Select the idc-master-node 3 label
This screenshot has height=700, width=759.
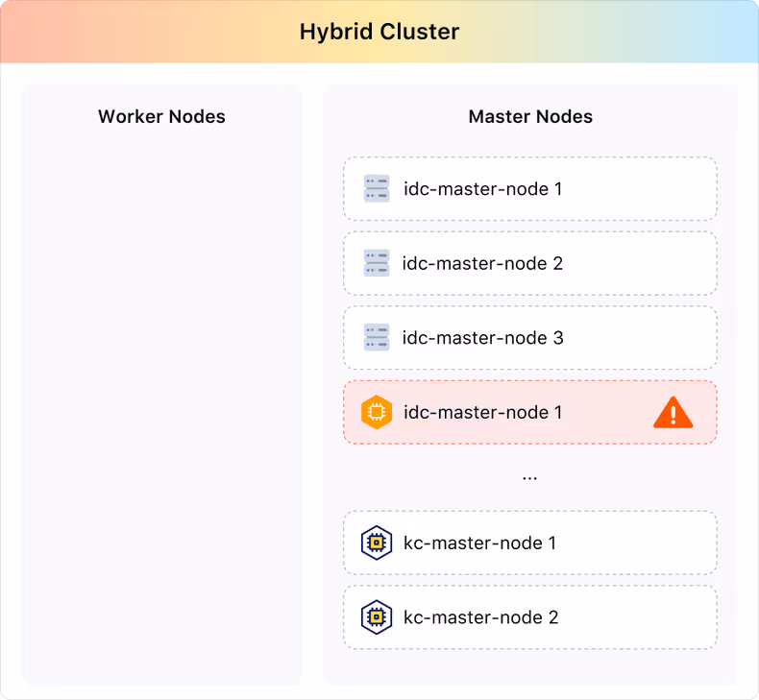482,338
